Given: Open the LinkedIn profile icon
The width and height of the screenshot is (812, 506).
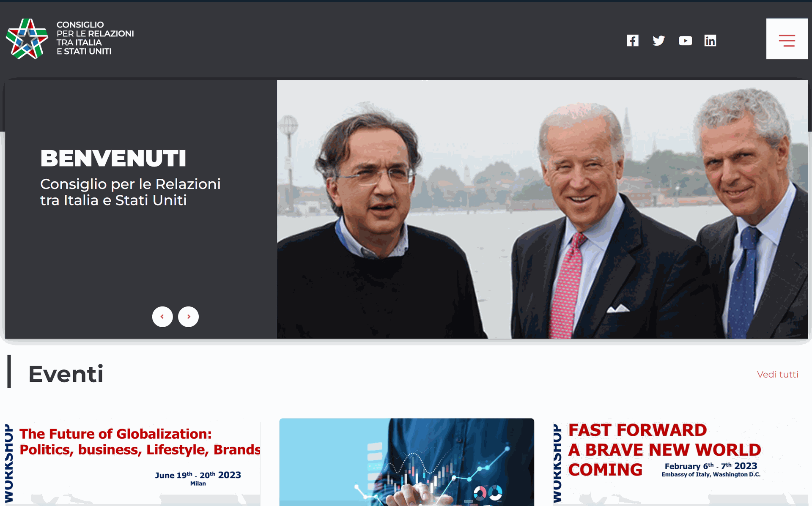Looking at the screenshot, I should point(710,41).
